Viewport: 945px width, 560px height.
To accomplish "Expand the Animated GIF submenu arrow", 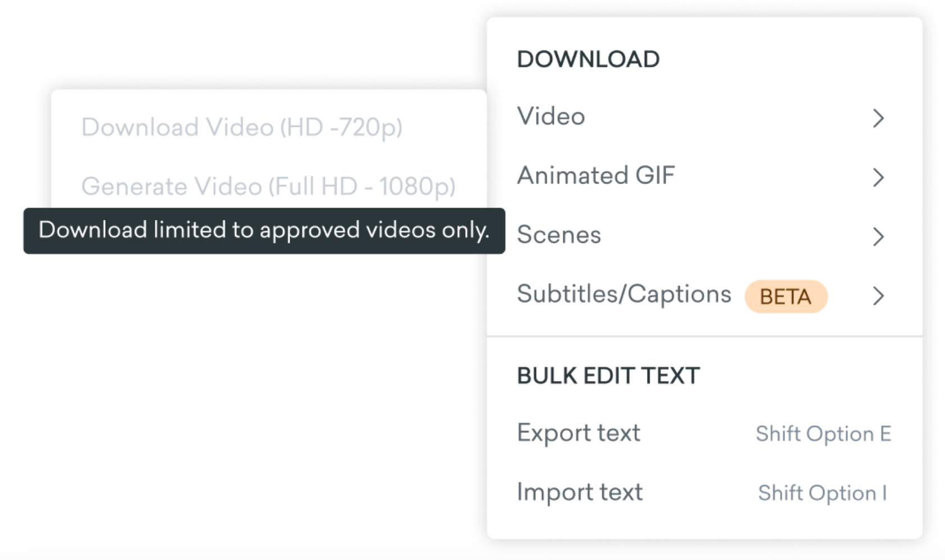I will click(879, 177).
